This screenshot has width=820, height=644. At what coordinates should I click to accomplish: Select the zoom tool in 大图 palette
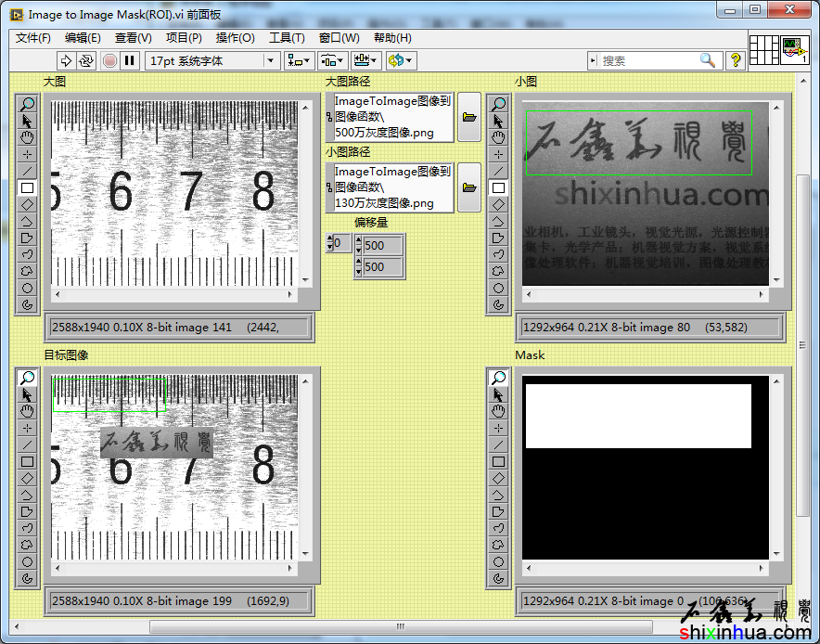click(28, 104)
